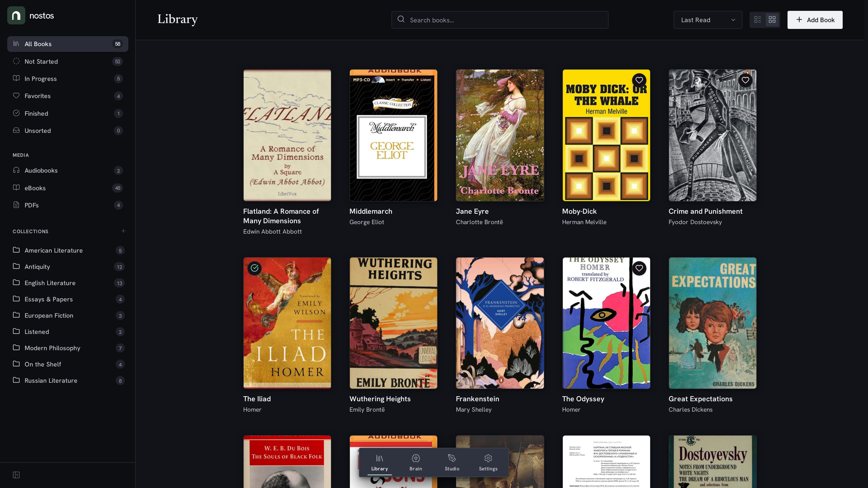
Task: Filter by Audiobooks media
Action: point(68,170)
